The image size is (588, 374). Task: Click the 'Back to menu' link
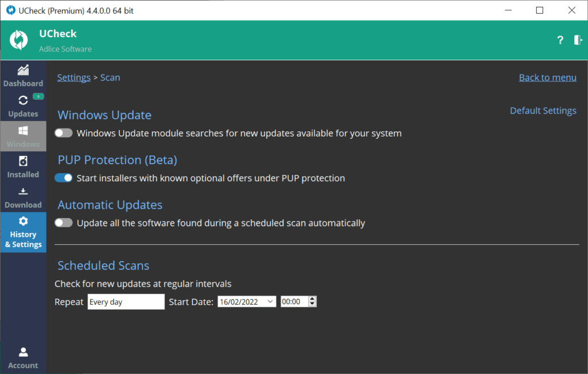pos(547,77)
